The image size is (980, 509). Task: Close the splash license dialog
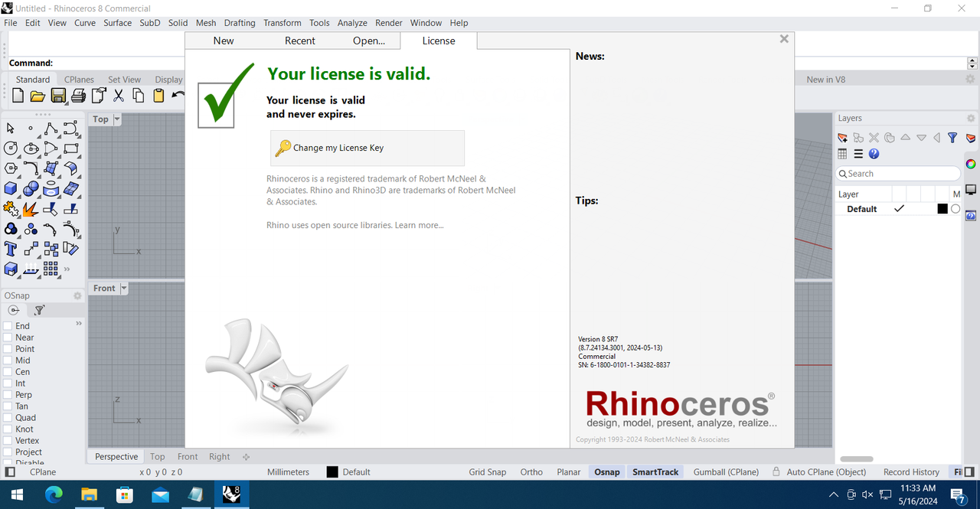(784, 39)
